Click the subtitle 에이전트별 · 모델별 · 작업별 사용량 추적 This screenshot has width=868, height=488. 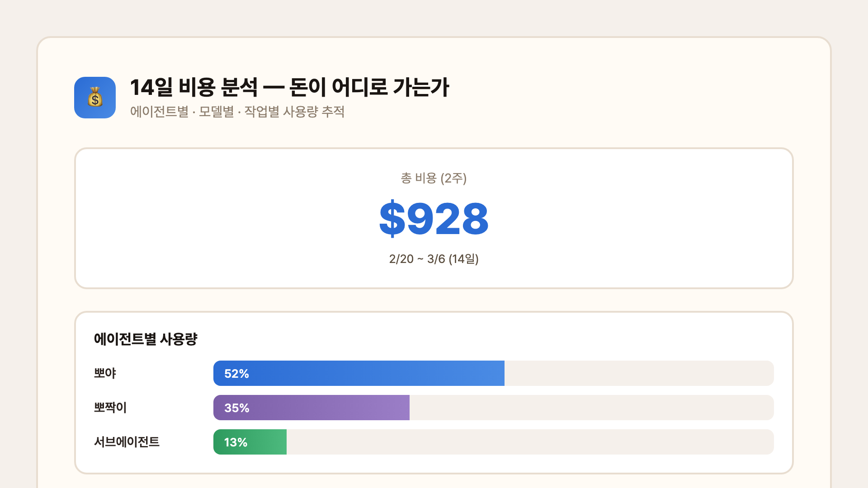pos(237,113)
